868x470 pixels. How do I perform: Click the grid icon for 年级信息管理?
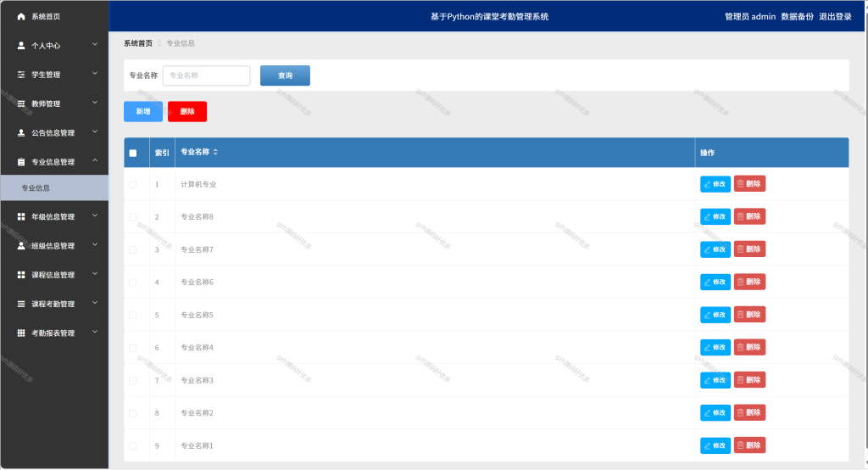tap(21, 216)
